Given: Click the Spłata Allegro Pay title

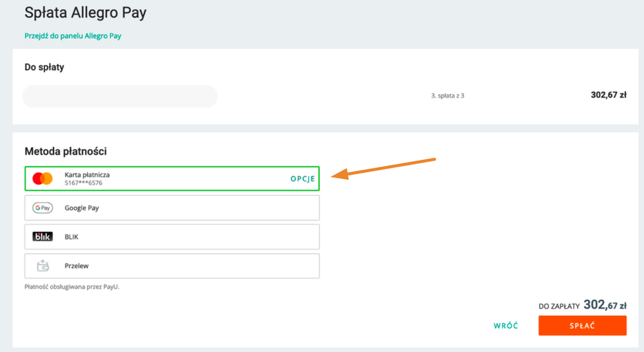Looking at the screenshot, I should pyautogui.click(x=86, y=13).
